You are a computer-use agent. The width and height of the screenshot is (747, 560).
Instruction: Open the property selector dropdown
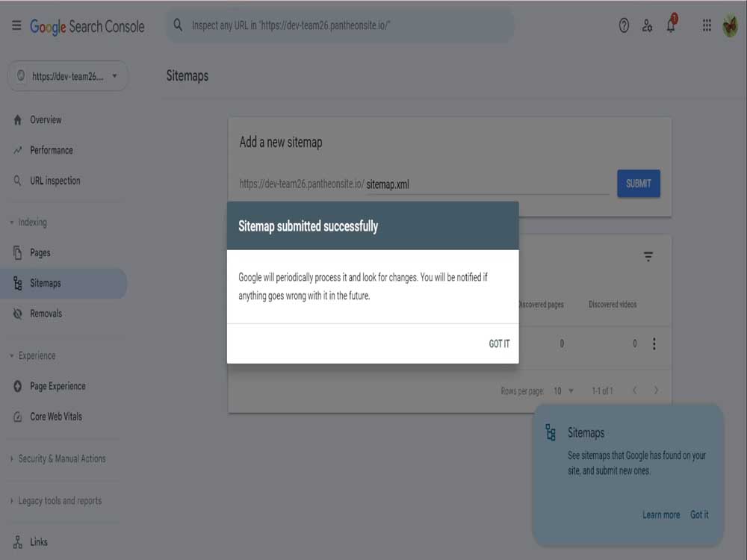(68, 76)
